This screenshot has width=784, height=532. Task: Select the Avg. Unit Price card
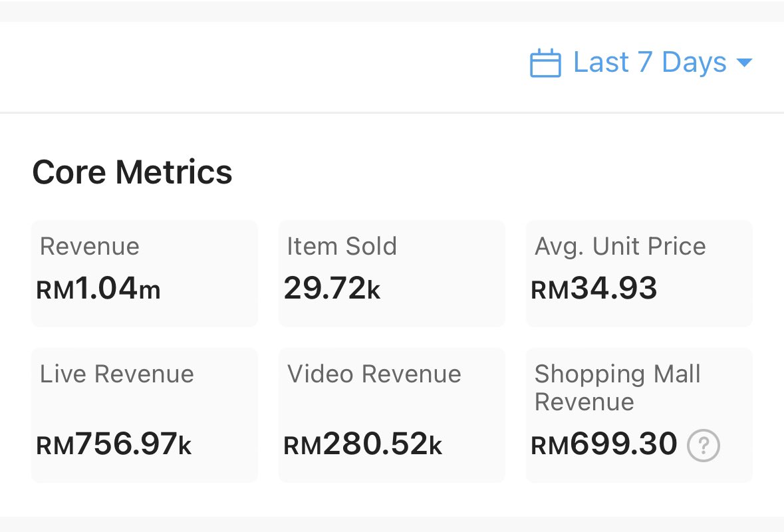(638, 273)
